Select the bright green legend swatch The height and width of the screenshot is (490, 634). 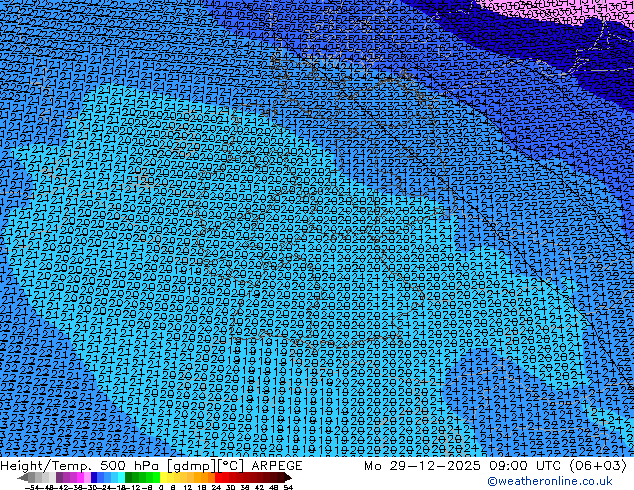tap(156, 477)
